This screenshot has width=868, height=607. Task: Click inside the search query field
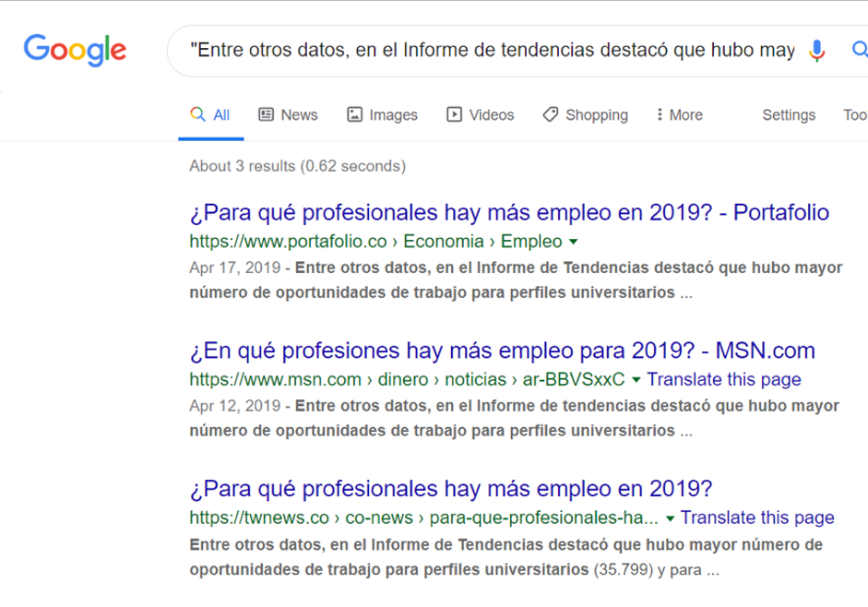[x=489, y=51]
